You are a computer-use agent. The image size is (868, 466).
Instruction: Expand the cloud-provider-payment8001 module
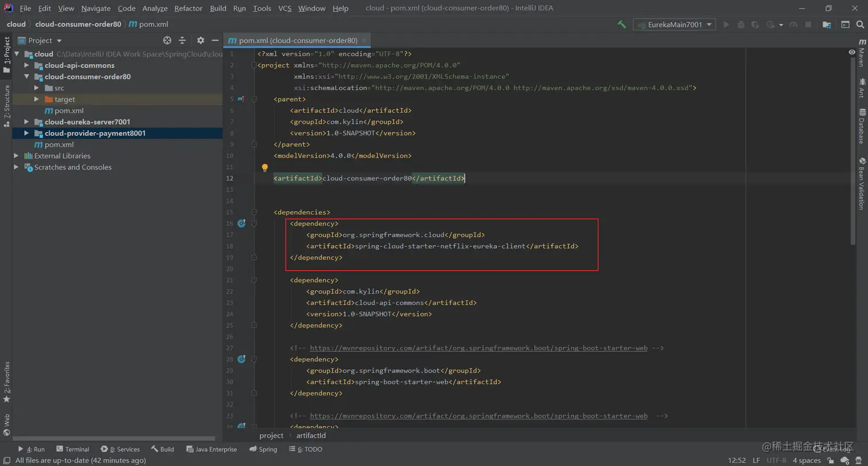point(26,133)
